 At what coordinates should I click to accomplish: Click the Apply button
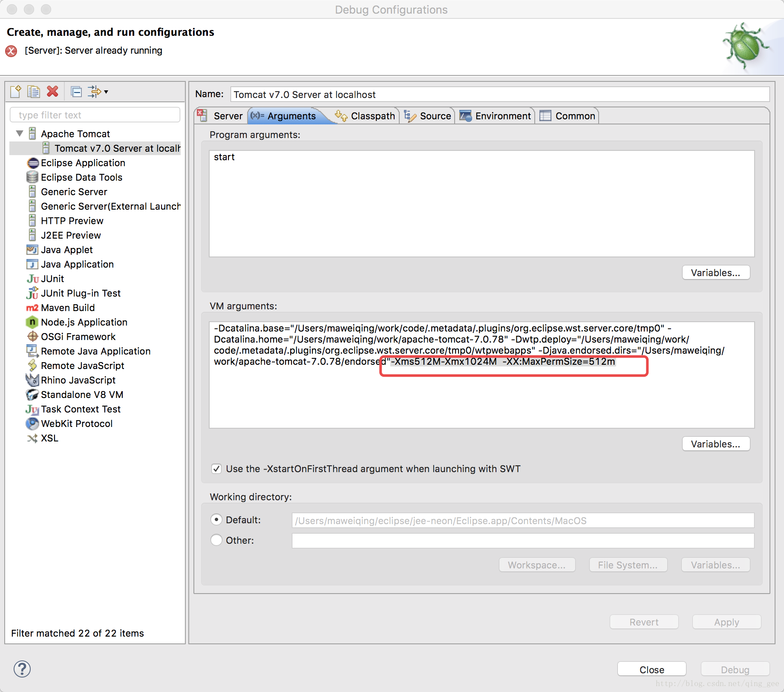pyautogui.click(x=727, y=622)
